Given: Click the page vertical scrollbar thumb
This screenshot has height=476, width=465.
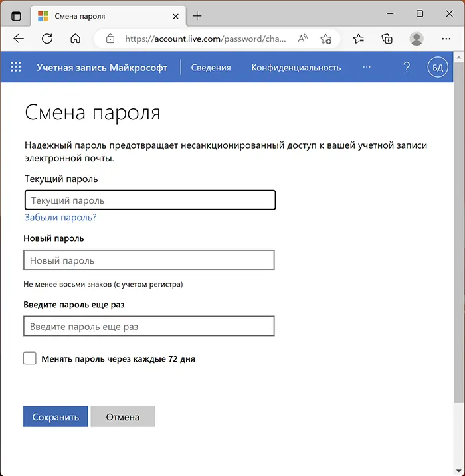Looking at the screenshot, I should click(x=458, y=233).
